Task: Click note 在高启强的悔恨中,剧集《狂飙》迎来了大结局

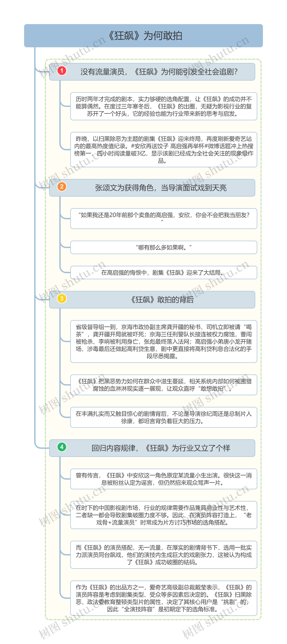Action: coord(164,273)
